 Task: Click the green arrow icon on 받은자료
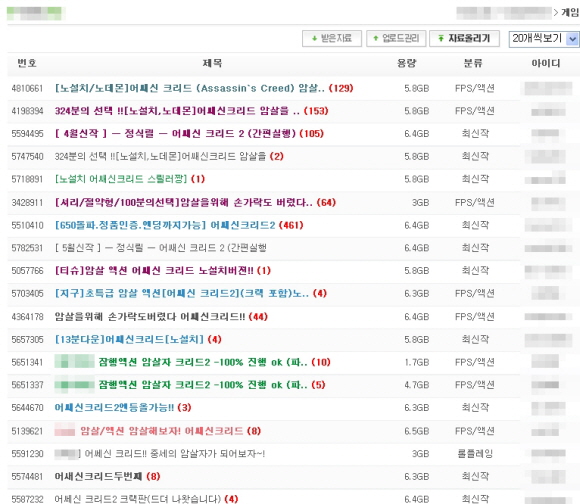[x=314, y=38]
